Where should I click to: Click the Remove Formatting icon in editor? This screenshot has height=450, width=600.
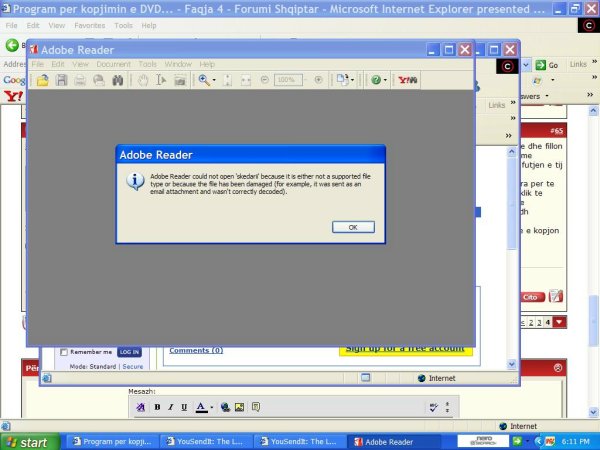click(x=140, y=407)
